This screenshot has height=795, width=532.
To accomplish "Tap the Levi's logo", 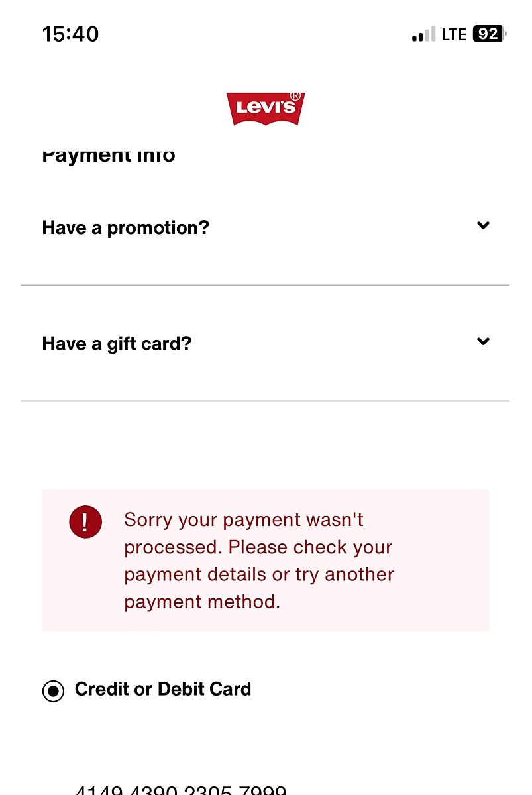I will [x=265, y=109].
